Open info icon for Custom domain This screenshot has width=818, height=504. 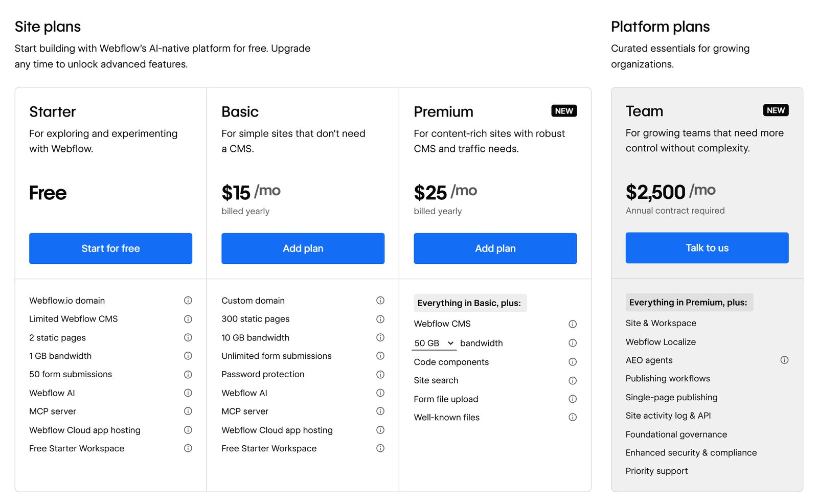(x=380, y=301)
